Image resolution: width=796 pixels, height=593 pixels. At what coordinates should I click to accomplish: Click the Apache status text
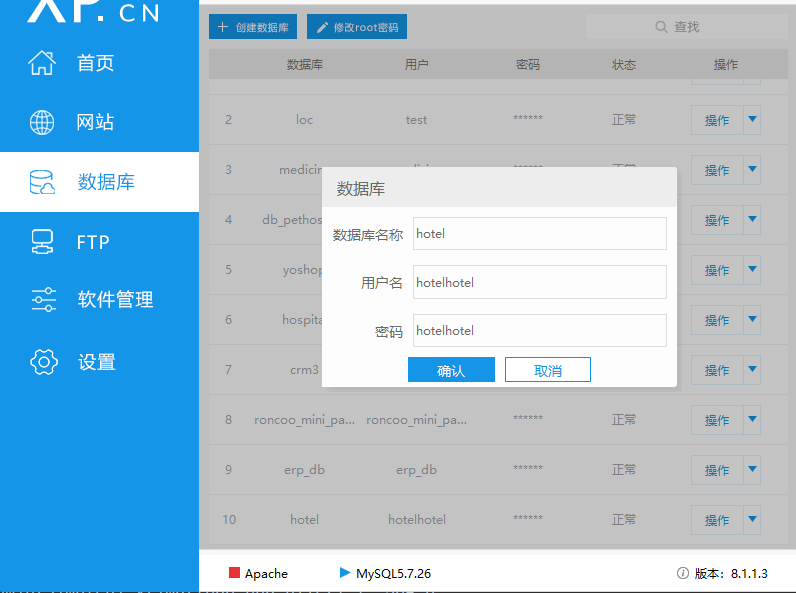266,574
